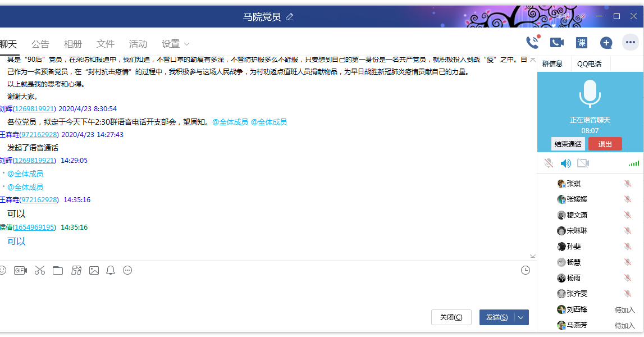Image resolution: width=644 pixels, height=337 pixels.
Task: Expand the 设置 dropdown menu
Action: pos(175,44)
